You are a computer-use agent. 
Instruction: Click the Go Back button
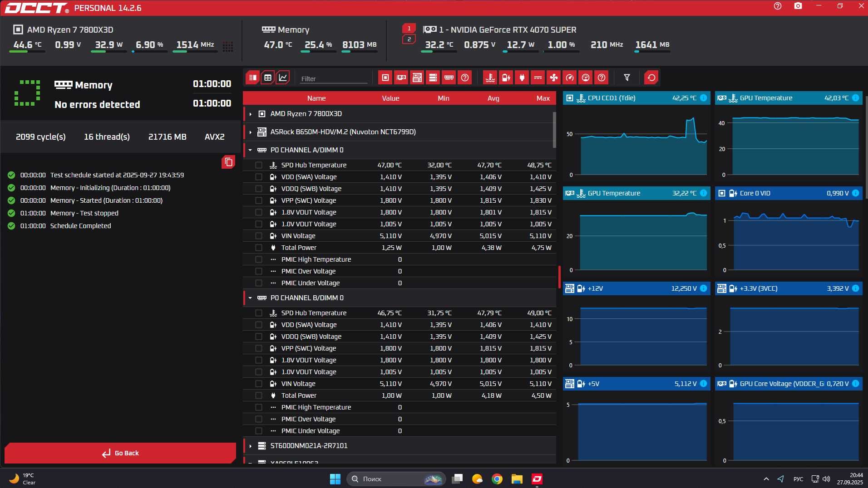pyautogui.click(x=120, y=453)
